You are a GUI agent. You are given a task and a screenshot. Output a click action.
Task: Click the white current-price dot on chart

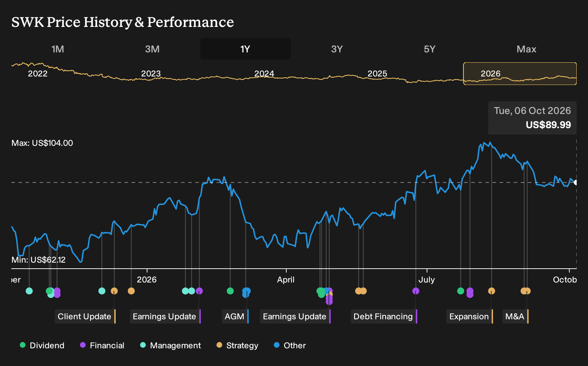(576, 183)
